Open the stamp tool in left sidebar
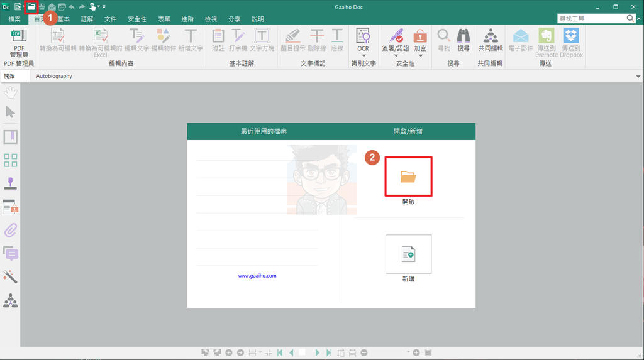This screenshot has height=360, width=644. coord(11,183)
